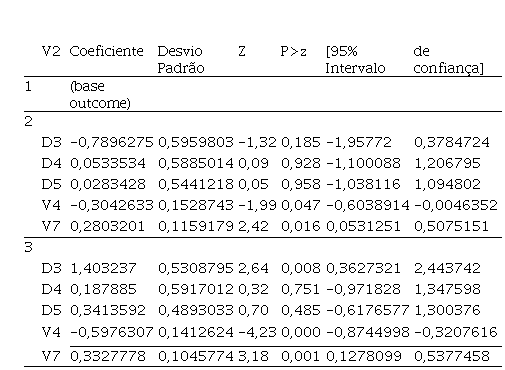Click coefficient value -0,5976307

point(112,332)
